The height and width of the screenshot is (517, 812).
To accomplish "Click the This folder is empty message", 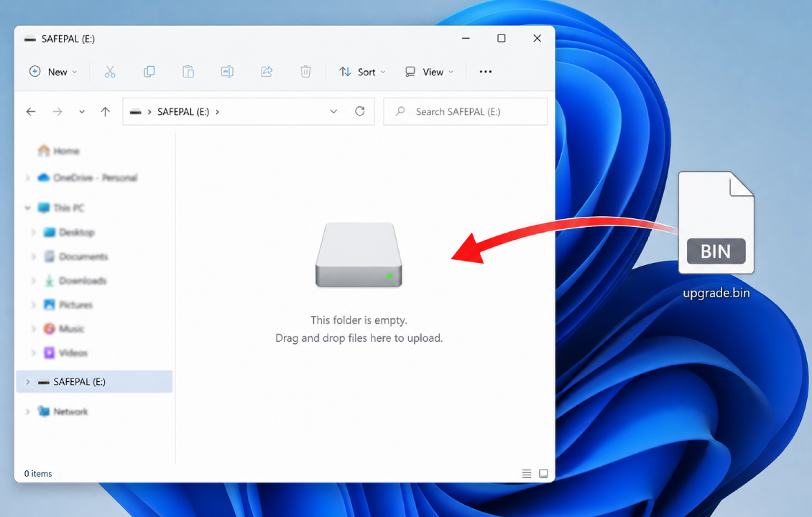I will coord(359,320).
